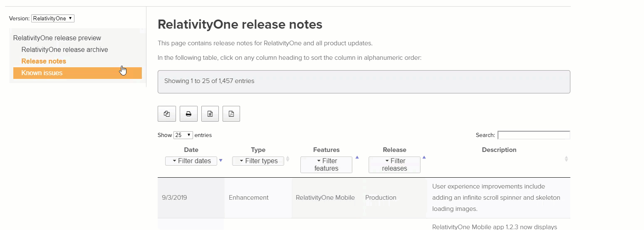This screenshot has width=644, height=230.
Task: Click the print icon button
Action: coord(188,114)
